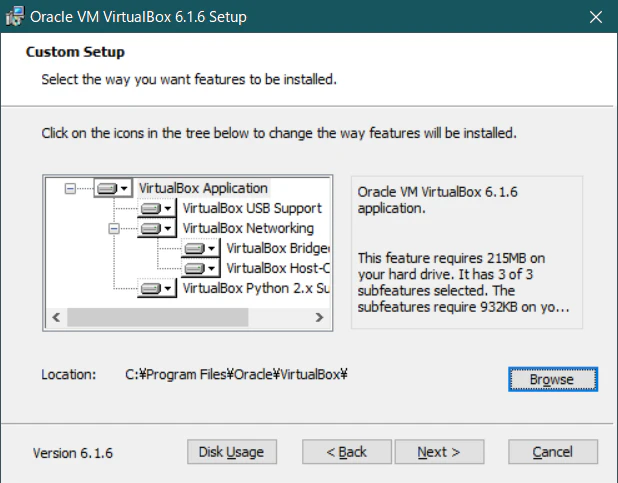Collapse the VirtualBox Networking tree node
618x483 pixels.
(114, 228)
